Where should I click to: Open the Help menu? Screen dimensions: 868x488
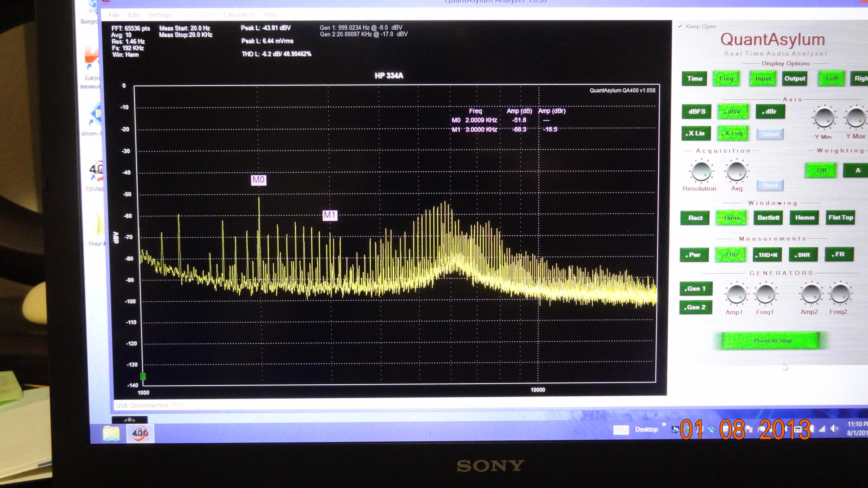271,14
